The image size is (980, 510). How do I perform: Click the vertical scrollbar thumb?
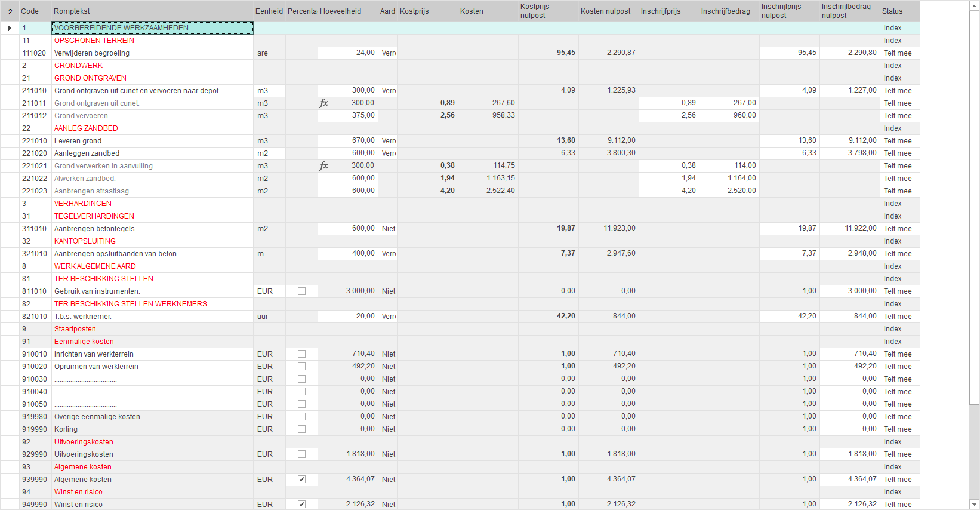pos(974,207)
